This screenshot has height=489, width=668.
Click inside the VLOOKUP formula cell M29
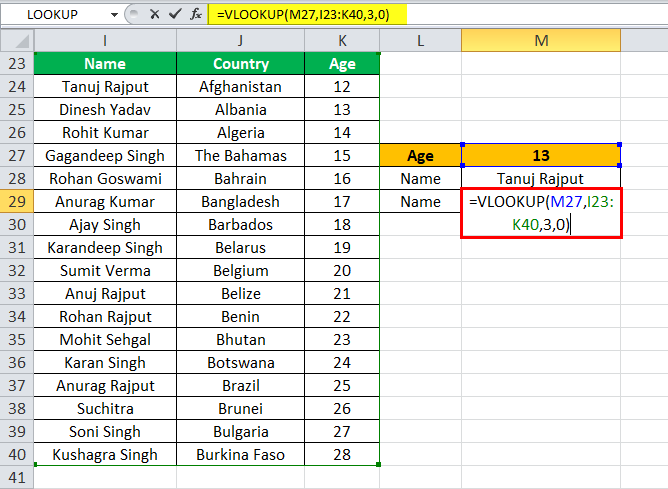click(541, 213)
